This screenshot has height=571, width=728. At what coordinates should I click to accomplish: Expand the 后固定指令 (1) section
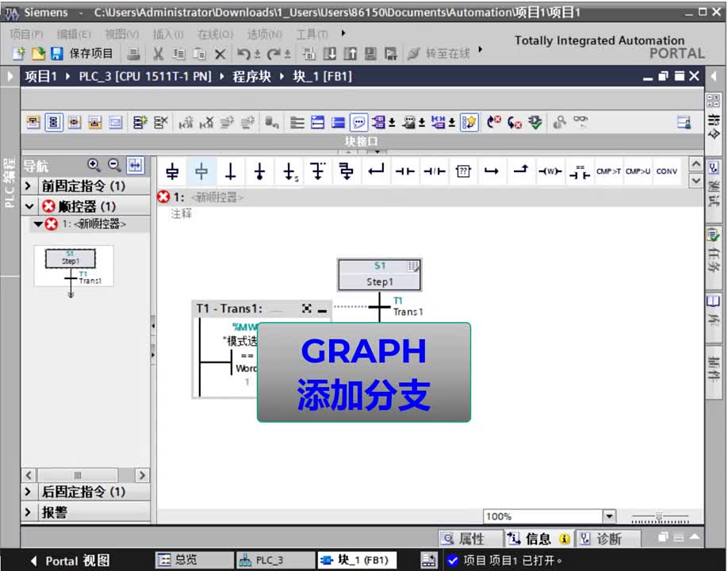pyautogui.click(x=29, y=492)
